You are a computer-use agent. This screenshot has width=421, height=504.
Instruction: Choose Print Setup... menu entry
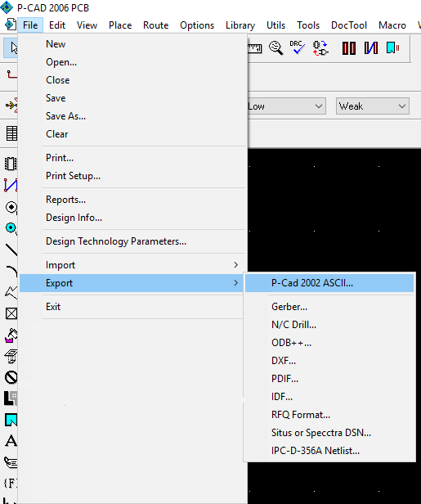click(132, 176)
